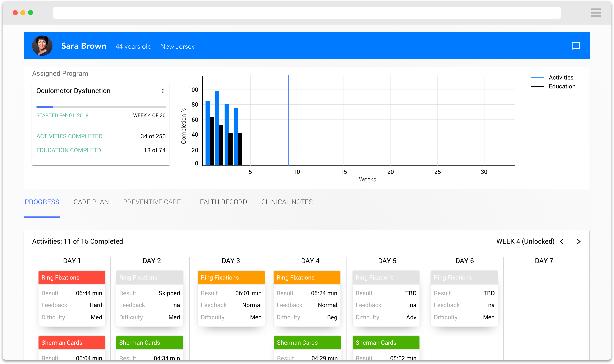Viewport: 614px width, 364px height.
Task: Switch to the CARE PLAN tab
Action: [91, 202]
